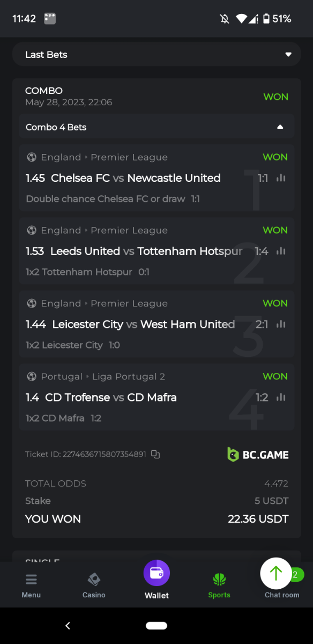Screen dimensions: 313x644
Task: Open stats icon for Chelsea vs Newcastle
Action: tap(281, 178)
